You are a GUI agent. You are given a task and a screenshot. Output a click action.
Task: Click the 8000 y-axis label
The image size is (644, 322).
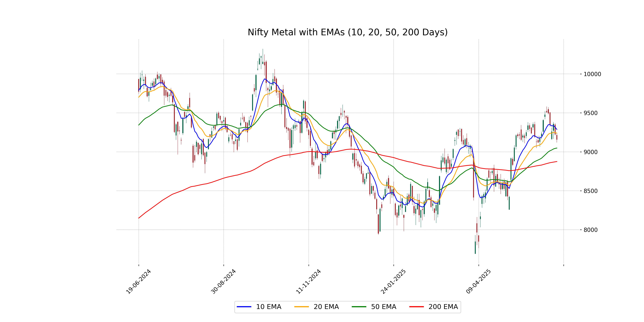[x=590, y=230]
